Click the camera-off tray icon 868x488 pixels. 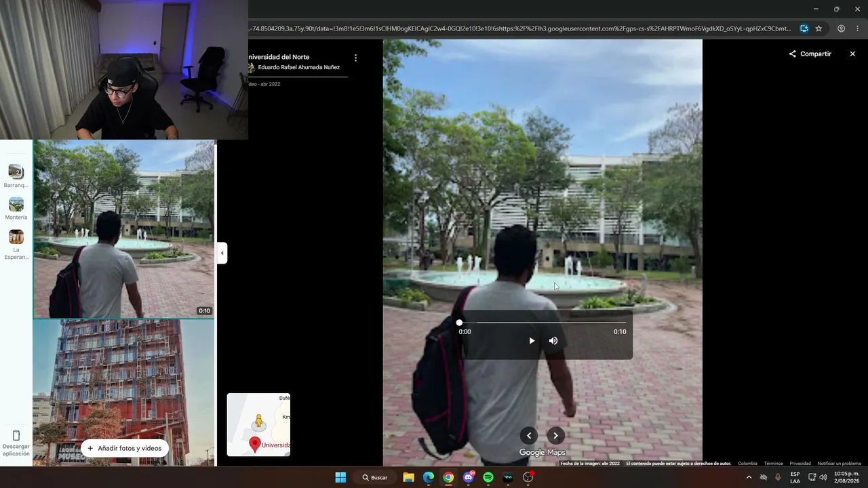click(x=764, y=477)
